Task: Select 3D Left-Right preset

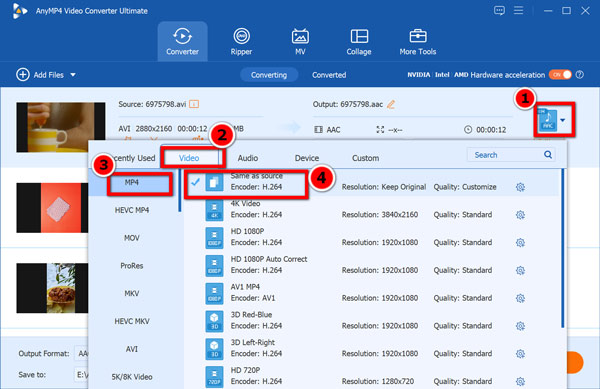Action: point(372,348)
